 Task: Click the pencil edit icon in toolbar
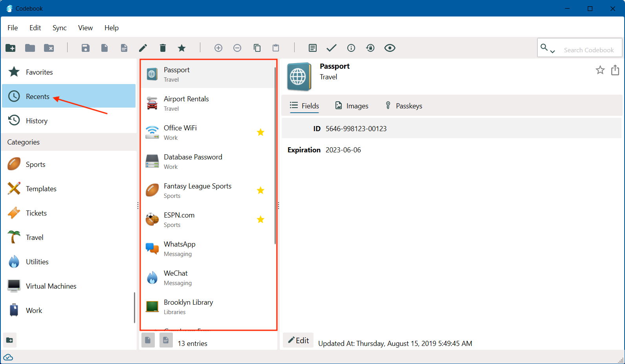click(143, 48)
